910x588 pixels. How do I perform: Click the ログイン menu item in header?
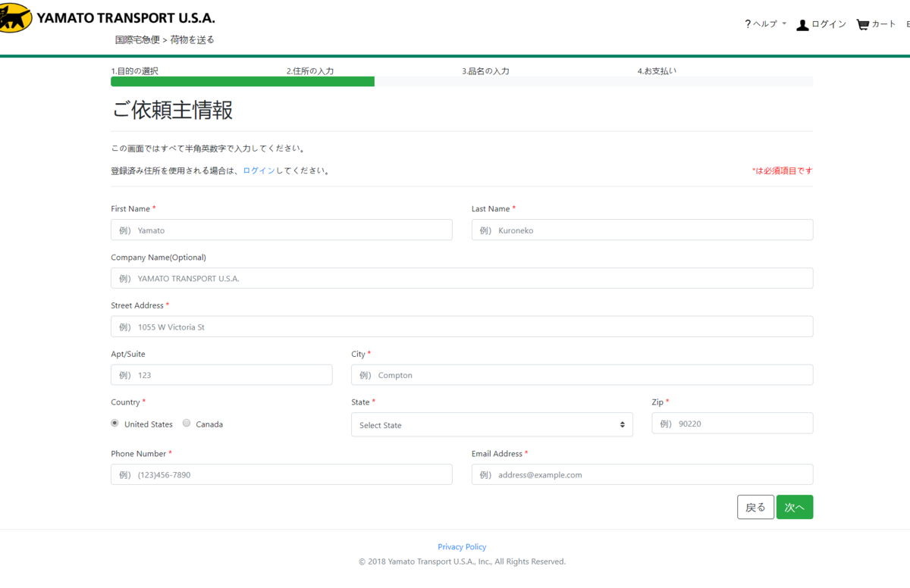coord(829,24)
